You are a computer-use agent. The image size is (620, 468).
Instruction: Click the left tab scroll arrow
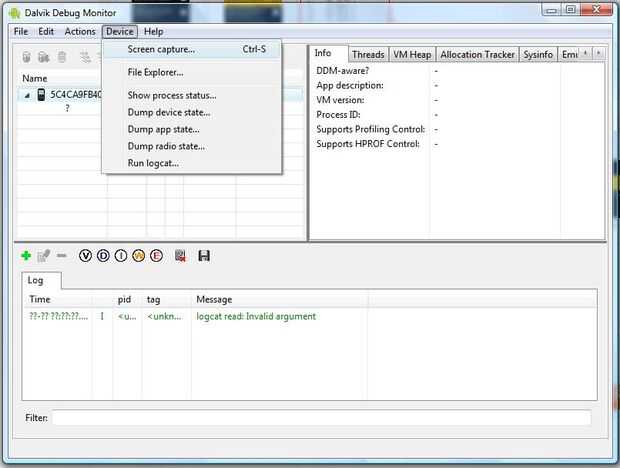click(x=586, y=53)
